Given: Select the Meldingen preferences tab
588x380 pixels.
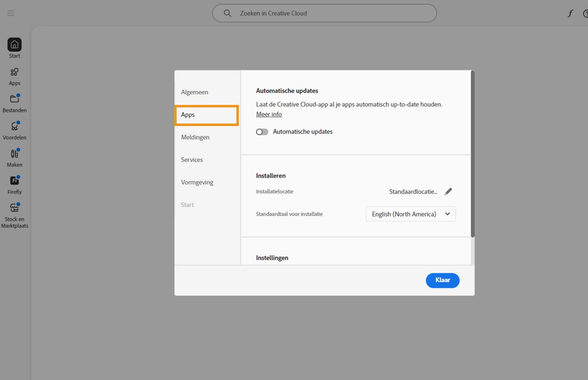Looking at the screenshot, I should pyautogui.click(x=195, y=137).
